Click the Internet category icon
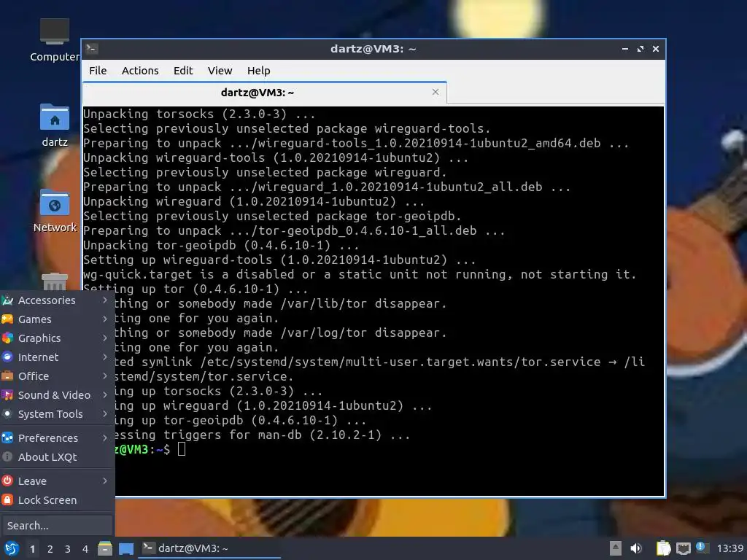The height and width of the screenshot is (560, 747). (7, 357)
